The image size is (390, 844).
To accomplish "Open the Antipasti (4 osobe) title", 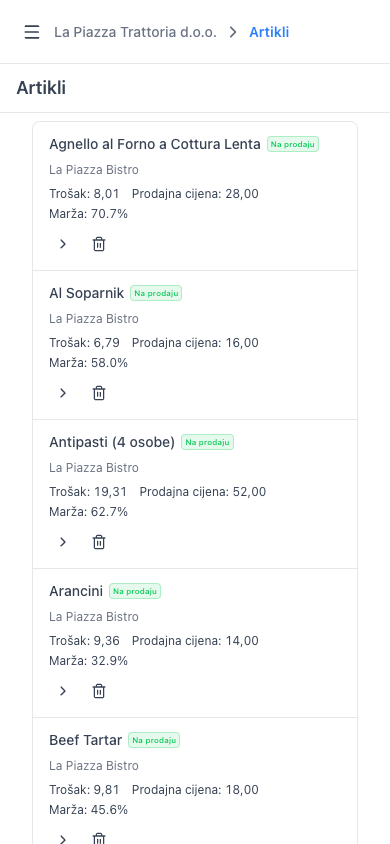I will pyautogui.click(x=112, y=442).
